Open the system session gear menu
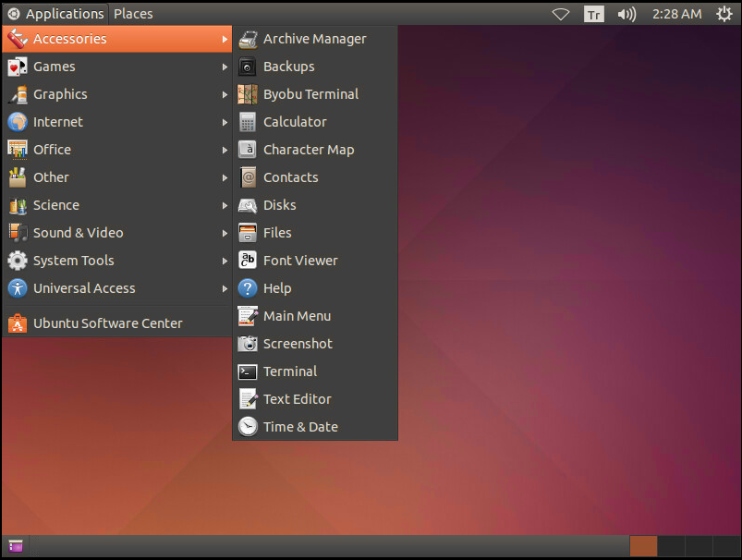The width and height of the screenshot is (742, 560). click(x=724, y=14)
